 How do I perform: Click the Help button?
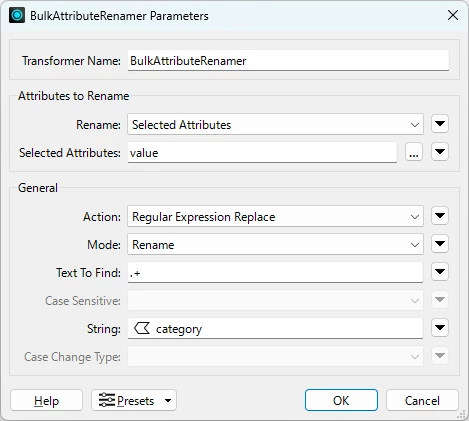46,400
